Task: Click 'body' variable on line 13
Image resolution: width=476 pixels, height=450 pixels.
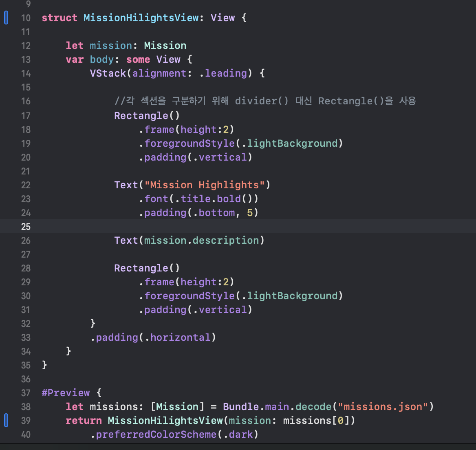Action: point(102,60)
